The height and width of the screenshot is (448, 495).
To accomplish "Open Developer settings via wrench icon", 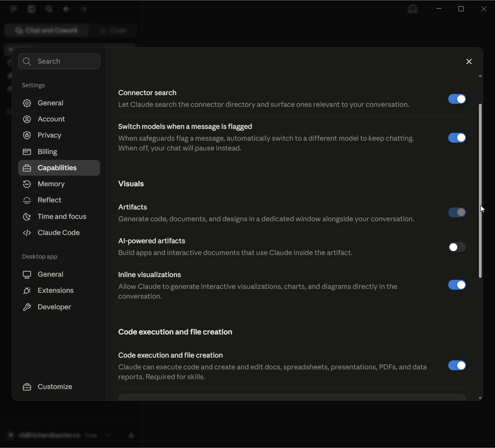I will pyautogui.click(x=27, y=307).
